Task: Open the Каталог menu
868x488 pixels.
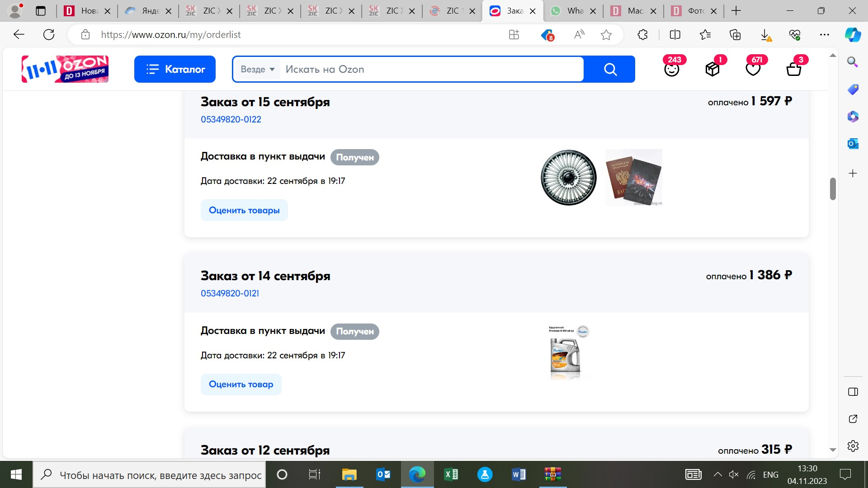Action: pos(175,69)
